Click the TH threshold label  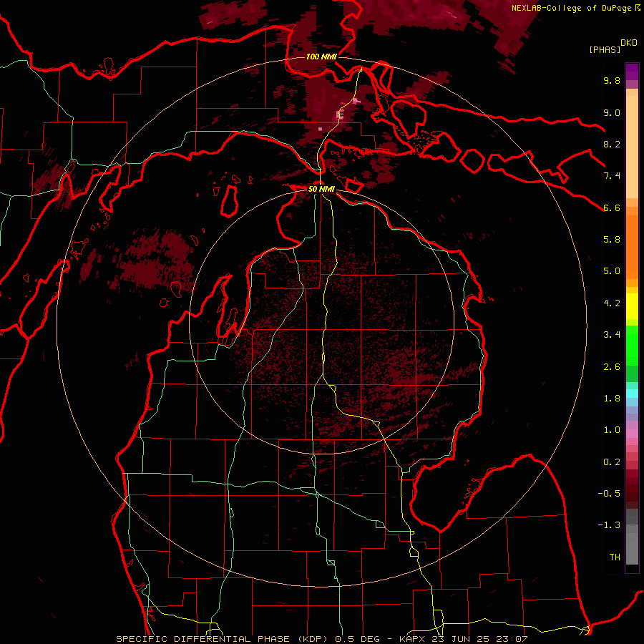pyautogui.click(x=615, y=557)
